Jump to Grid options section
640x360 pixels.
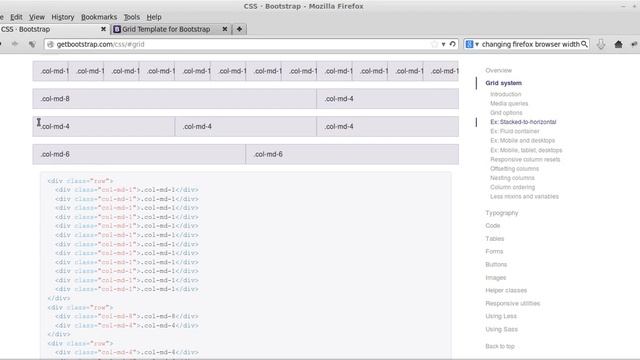(506, 113)
